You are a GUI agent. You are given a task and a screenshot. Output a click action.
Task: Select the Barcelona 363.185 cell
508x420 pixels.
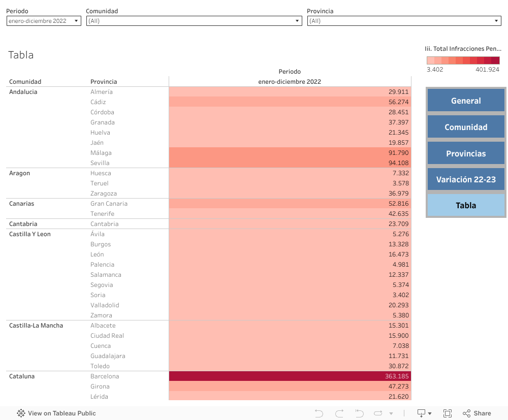(x=290, y=376)
